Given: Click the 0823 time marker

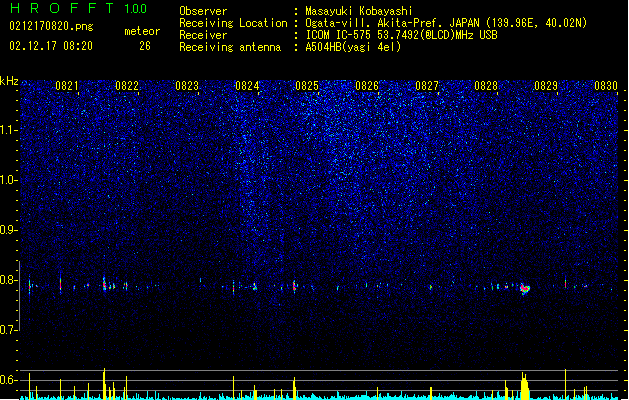Looking at the screenshot, I should 187,86.
